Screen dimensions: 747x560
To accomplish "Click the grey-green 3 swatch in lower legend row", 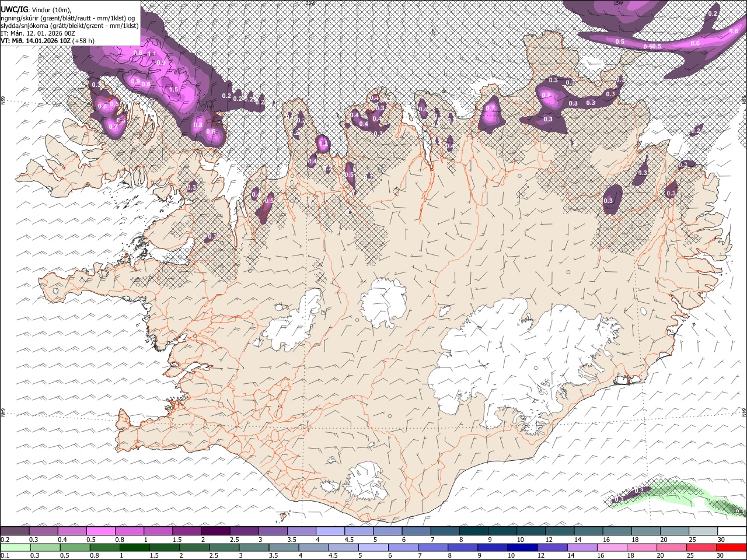I will 253,548.
